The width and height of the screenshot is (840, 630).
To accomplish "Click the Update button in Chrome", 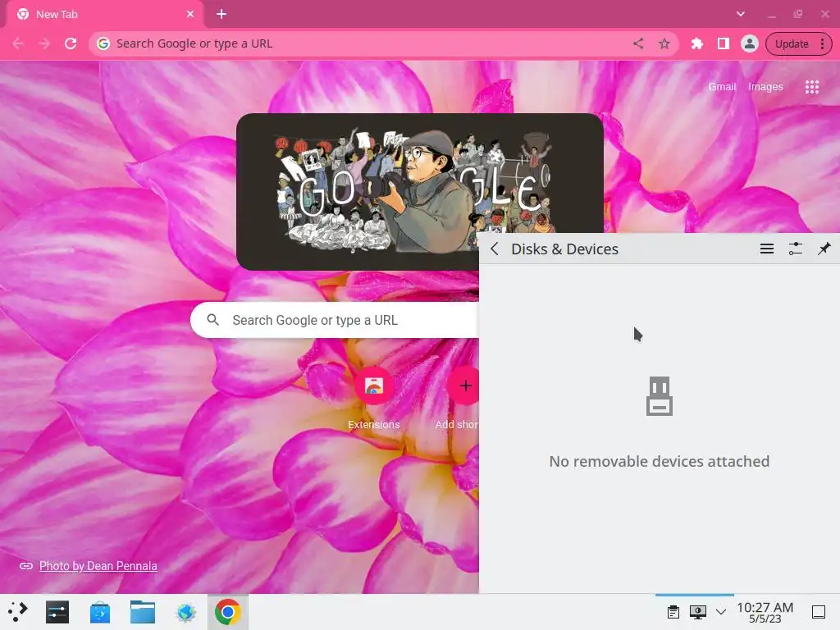I will [x=792, y=44].
